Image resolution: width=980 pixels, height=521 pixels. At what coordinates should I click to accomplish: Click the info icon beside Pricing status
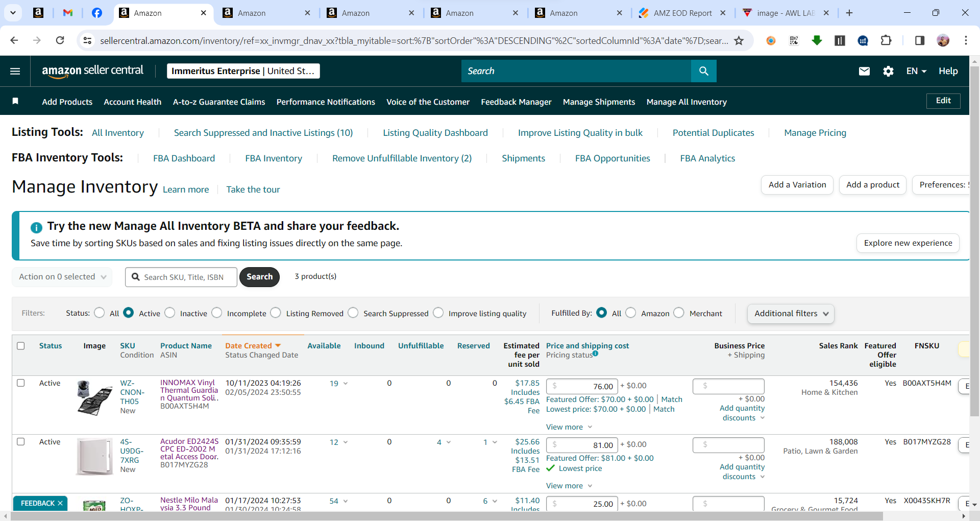pyautogui.click(x=595, y=353)
